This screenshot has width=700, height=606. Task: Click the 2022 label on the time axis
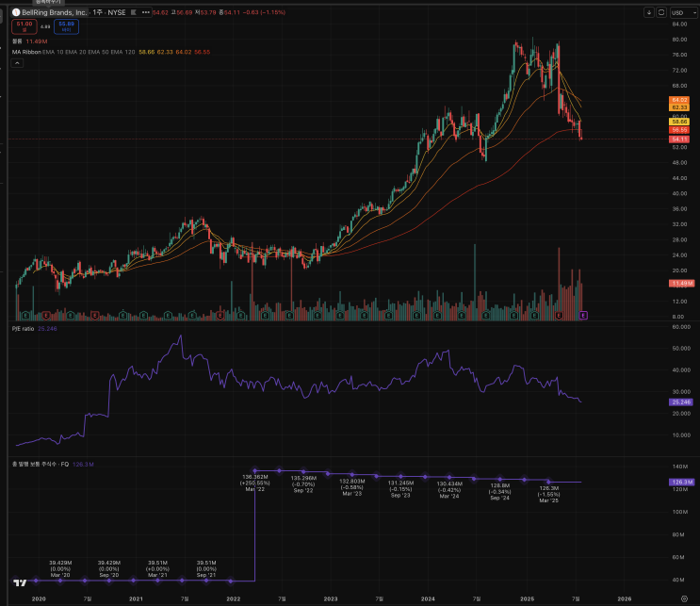tap(233, 598)
